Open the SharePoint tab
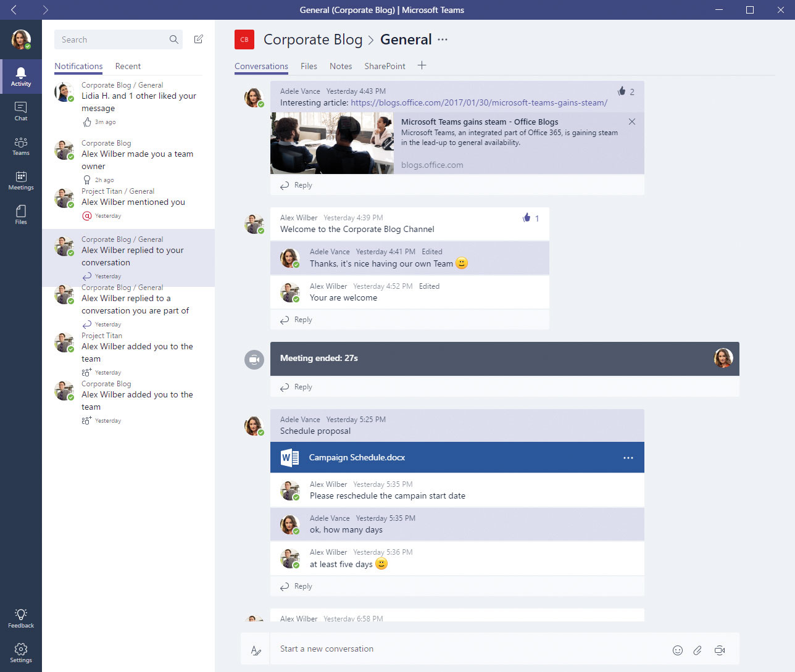The height and width of the screenshot is (672, 795). [x=385, y=66]
